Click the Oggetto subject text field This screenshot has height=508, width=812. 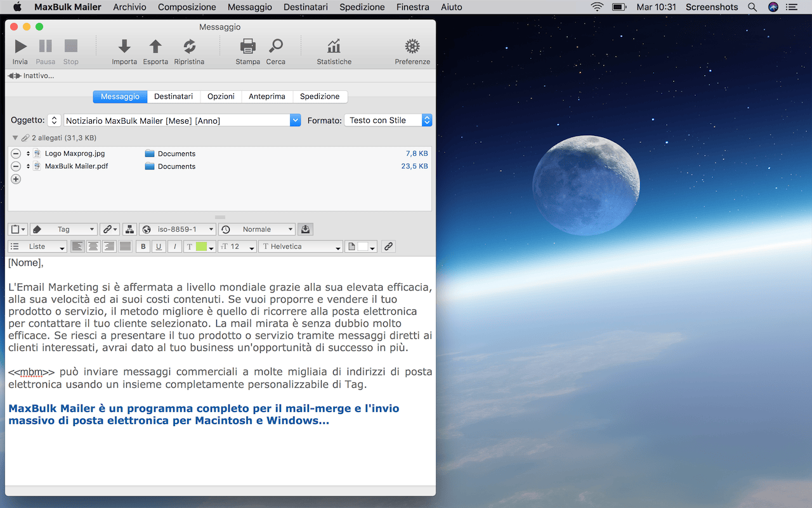[176, 120]
